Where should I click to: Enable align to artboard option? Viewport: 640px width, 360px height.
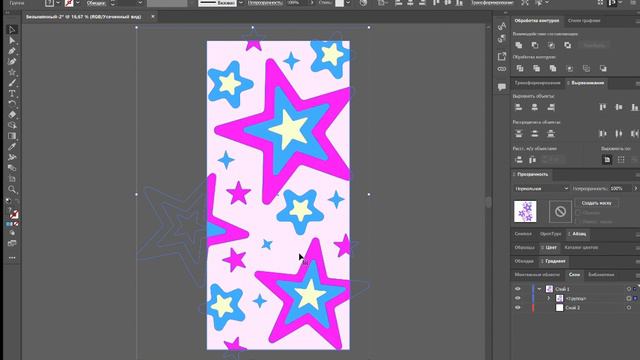click(x=607, y=160)
